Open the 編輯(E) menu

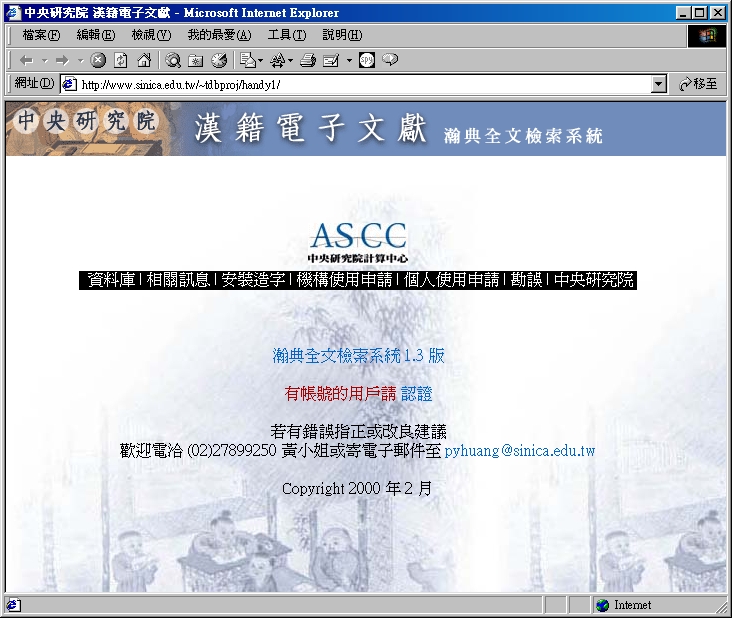pyautogui.click(x=96, y=35)
